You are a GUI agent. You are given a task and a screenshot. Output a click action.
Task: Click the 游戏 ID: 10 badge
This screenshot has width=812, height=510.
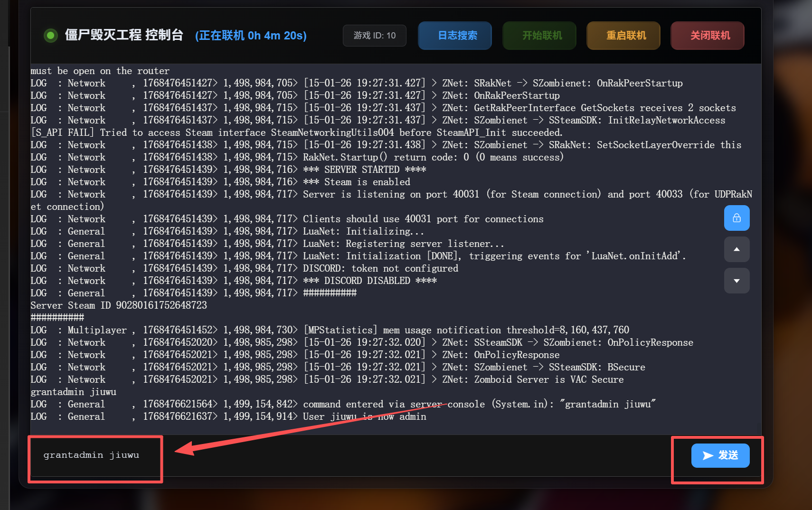[374, 36]
